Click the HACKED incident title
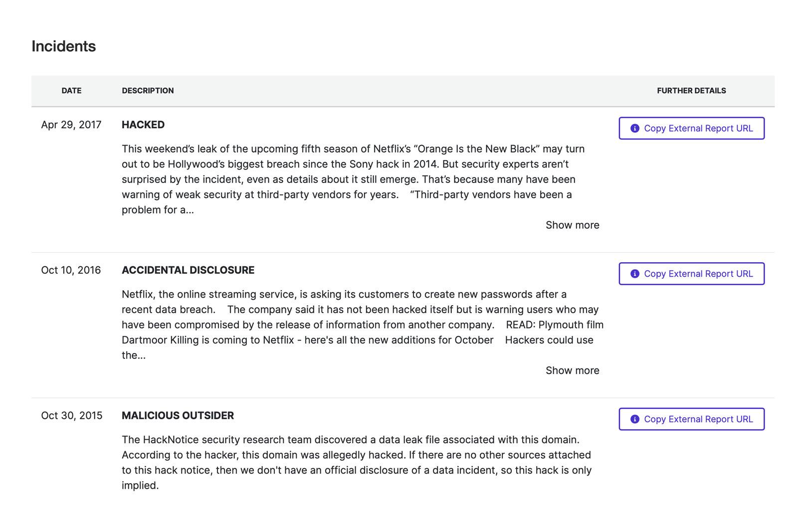The width and height of the screenshot is (798, 532). coord(143,125)
